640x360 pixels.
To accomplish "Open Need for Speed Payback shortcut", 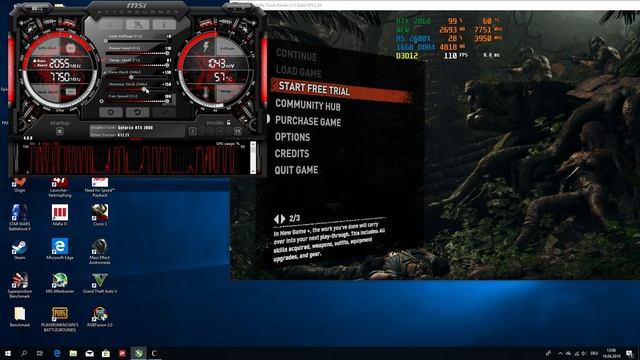I will coord(100,187).
